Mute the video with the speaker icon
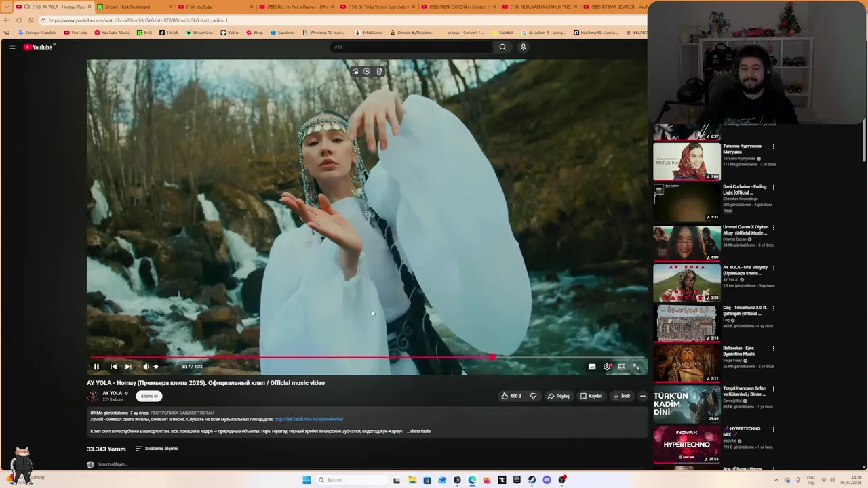Screen dimensions: 868x488 (x=146, y=367)
